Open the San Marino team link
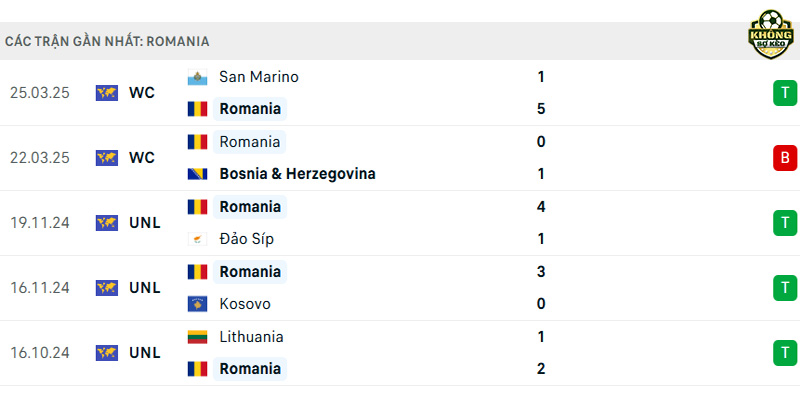800x400 pixels. pyautogui.click(x=259, y=77)
